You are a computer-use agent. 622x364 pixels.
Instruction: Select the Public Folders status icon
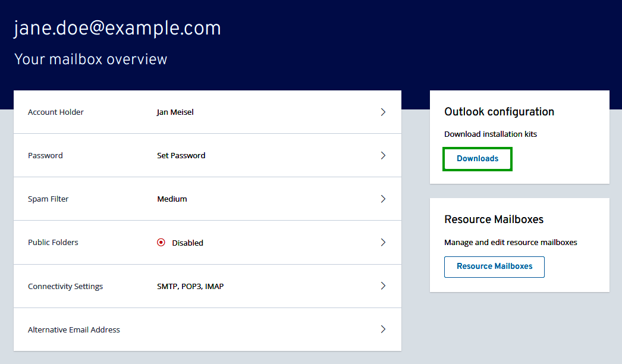pos(161,242)
